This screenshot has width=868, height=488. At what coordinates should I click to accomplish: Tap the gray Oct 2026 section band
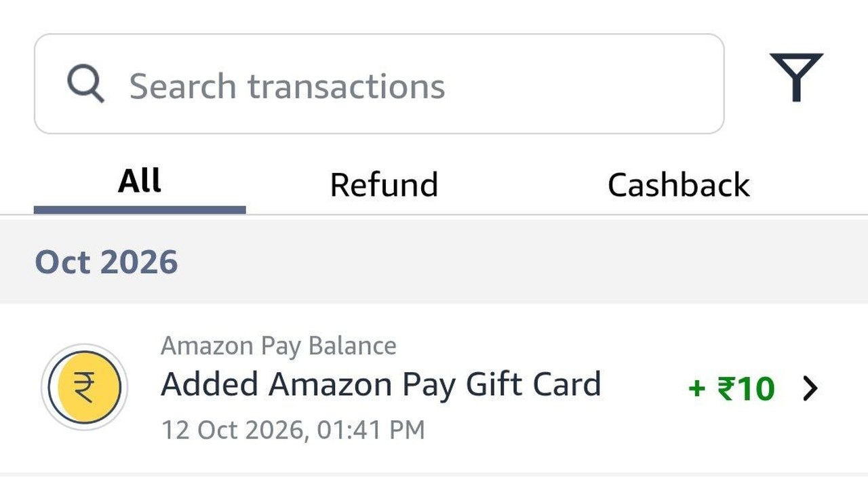click(x=434, y=261)
